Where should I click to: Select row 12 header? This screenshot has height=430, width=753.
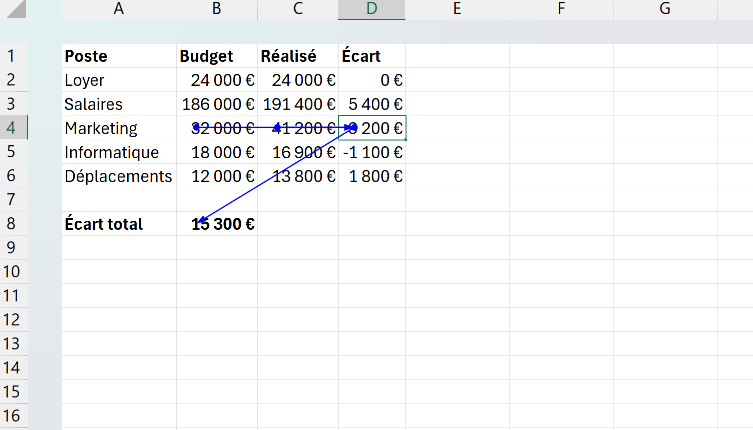[13, 320]
